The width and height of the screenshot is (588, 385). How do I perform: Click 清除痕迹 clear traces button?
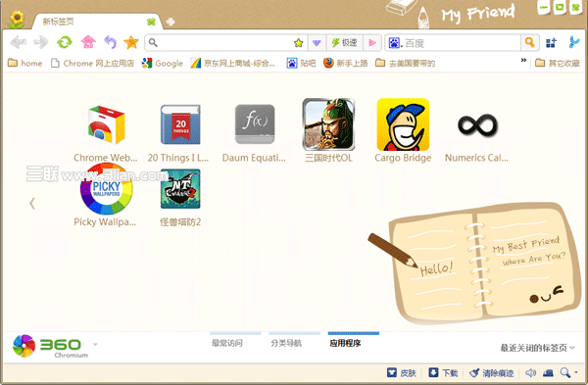pyautogui.click(x=491, y=372)
